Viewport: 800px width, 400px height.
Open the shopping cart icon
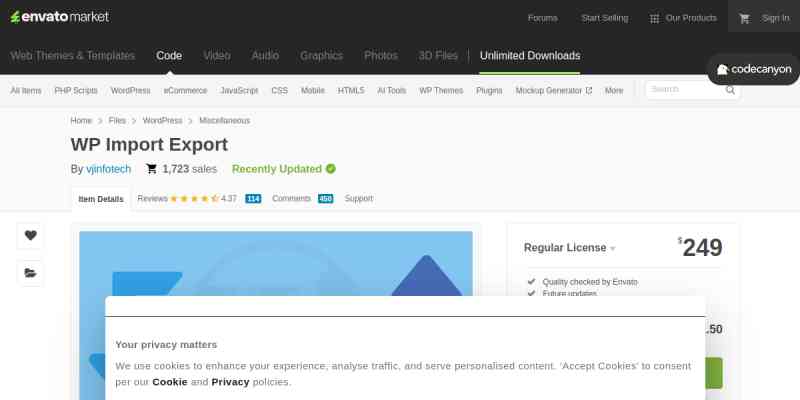[744, 18]
